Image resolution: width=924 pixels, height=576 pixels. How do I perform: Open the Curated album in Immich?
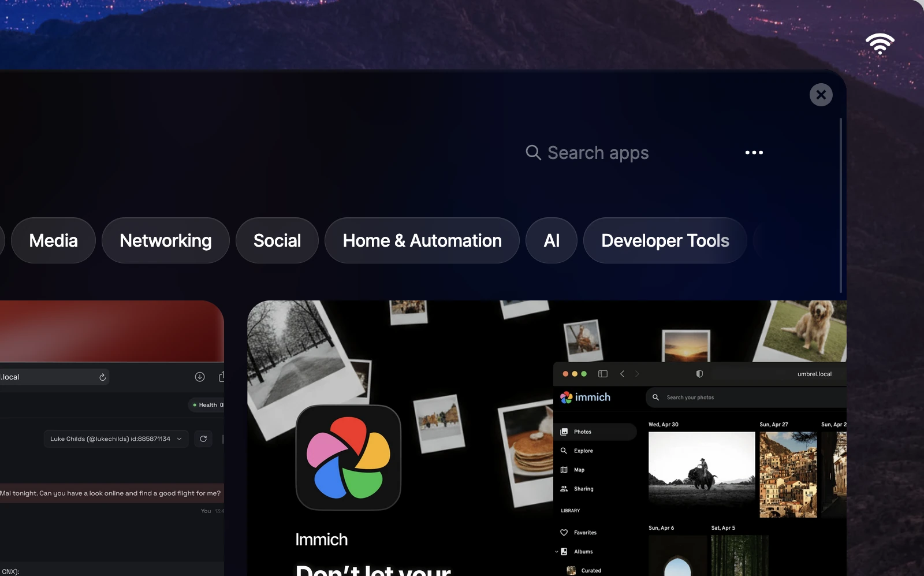click(590, 570)
